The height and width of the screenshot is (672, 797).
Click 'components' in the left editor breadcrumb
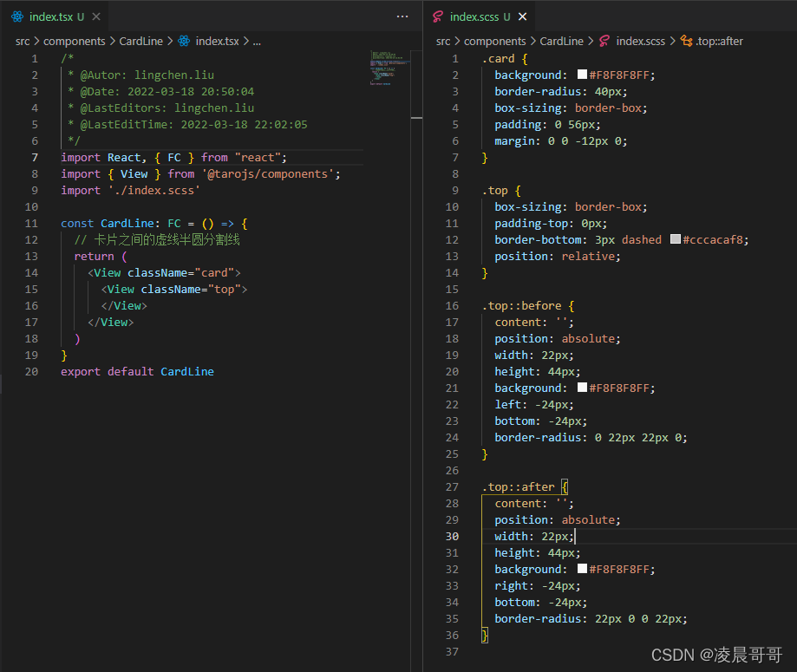75,41
